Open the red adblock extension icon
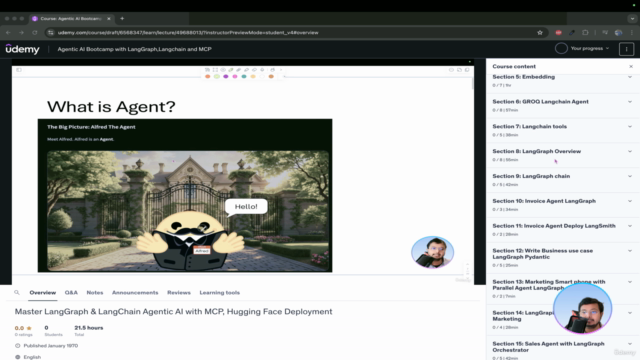Screen dimensions: 640x360 pyautogui.click(x=558, y=33)
